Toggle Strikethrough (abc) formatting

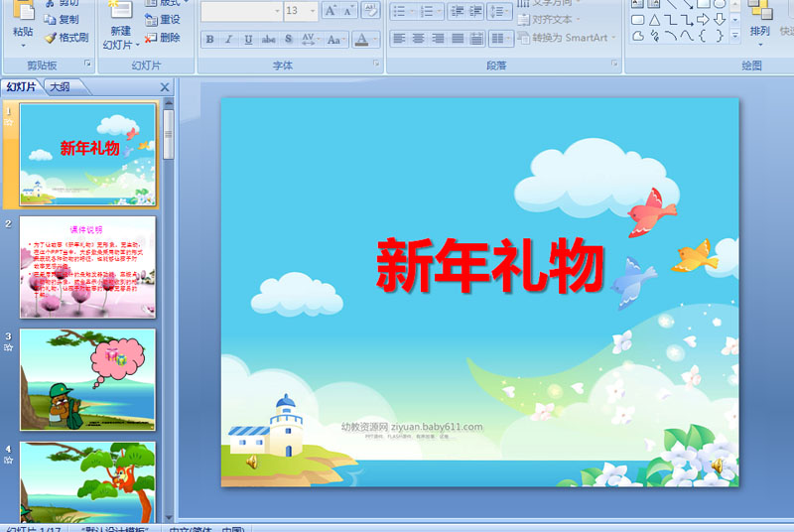(x=268, y=39)
